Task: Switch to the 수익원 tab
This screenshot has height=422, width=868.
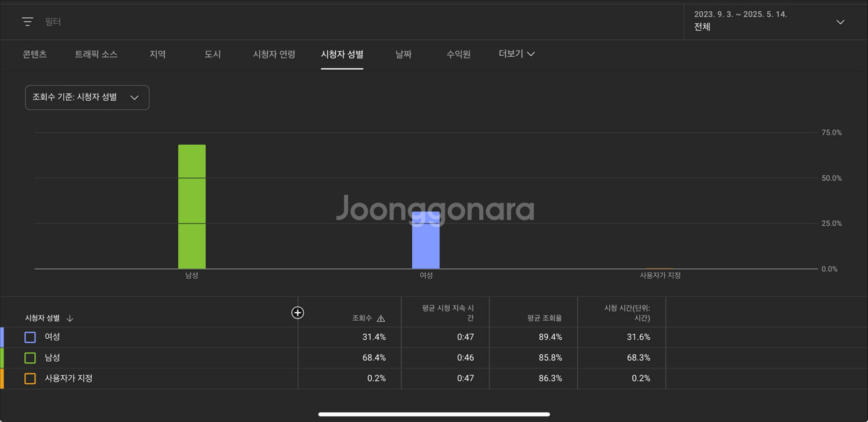Action: 458,55
